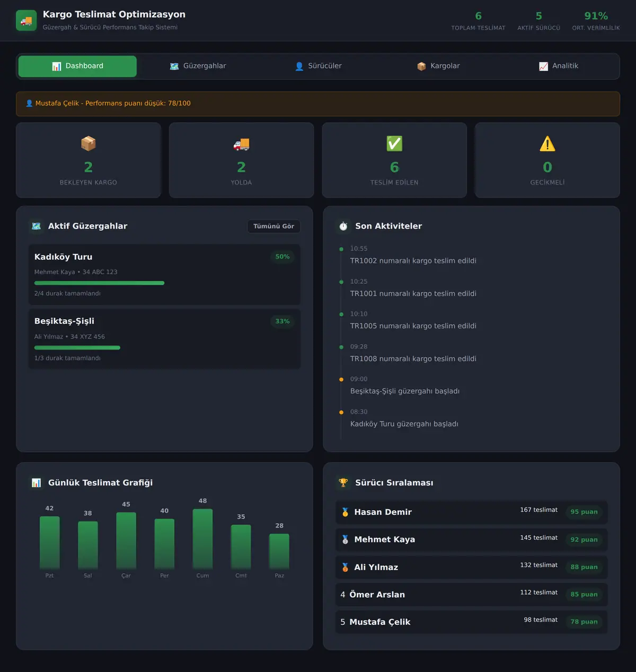Click the Çar bar showing 45
This screenshot has width=636, height=672.
click(126, 540)
